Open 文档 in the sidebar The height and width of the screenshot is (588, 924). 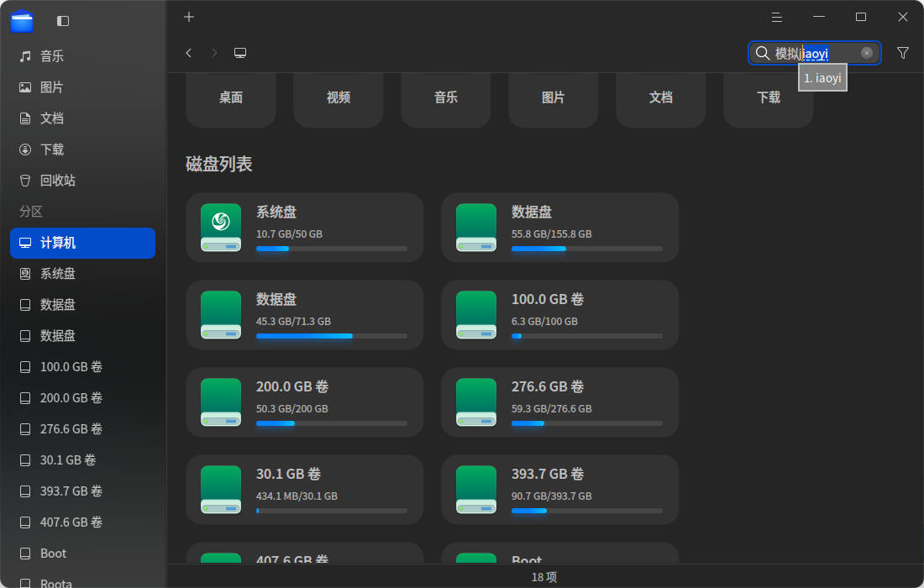82,118
